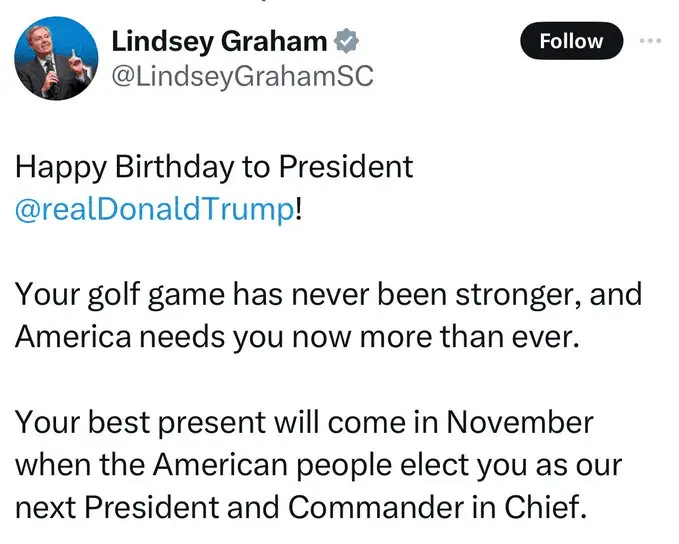Click the line starting "America needs you"
The height and width of the screenshot is (544, 679).
(x=296, y=337)
